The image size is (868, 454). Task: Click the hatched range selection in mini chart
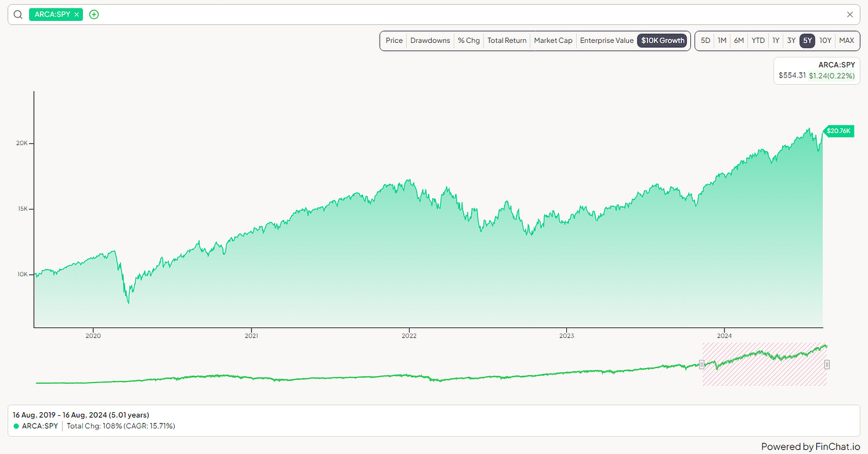pyautogui.click(x=764, y=364)
